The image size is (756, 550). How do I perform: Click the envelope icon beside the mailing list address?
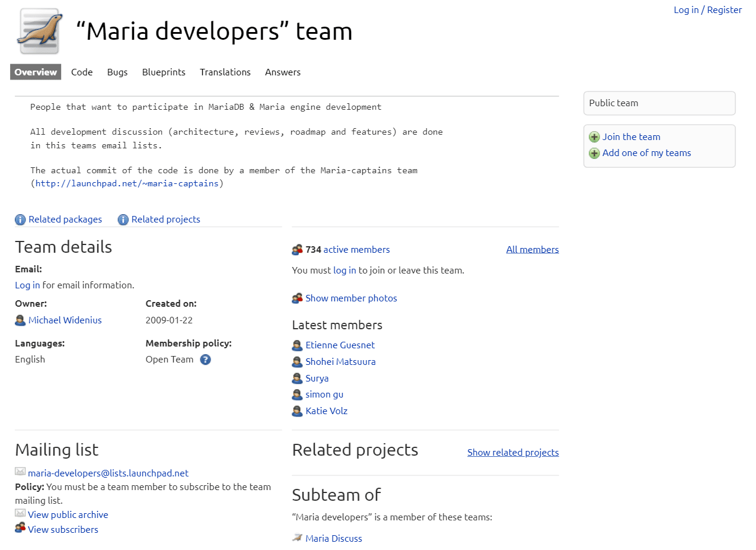[20, 471]
